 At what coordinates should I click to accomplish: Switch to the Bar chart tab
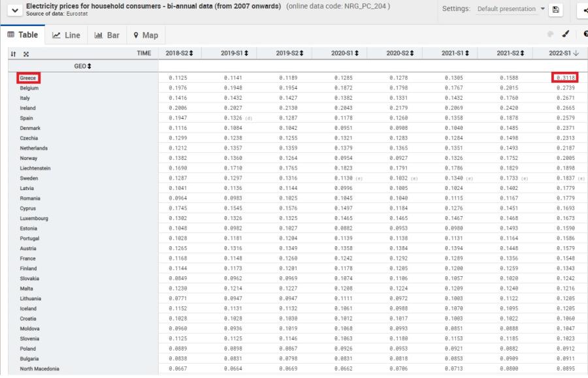(x=107, y=35)
